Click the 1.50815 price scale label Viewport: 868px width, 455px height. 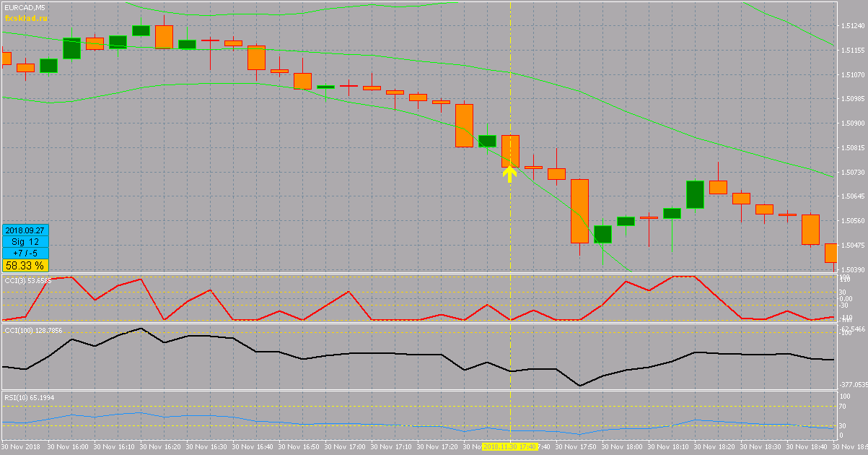pyautogui.click(x=852, y=148)
